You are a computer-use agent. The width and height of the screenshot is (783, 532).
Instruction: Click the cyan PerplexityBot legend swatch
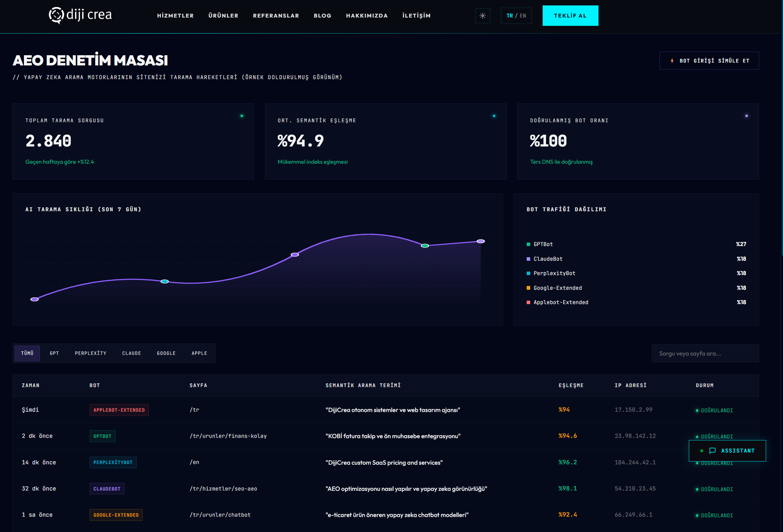pyautogui.click(x=528, y=273)
